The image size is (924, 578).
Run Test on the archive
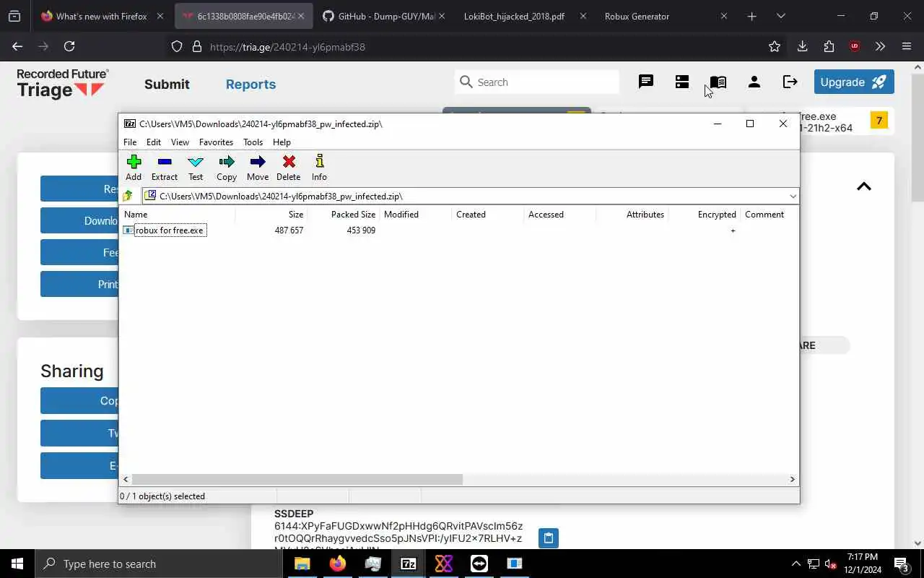(x=196, y=168)
